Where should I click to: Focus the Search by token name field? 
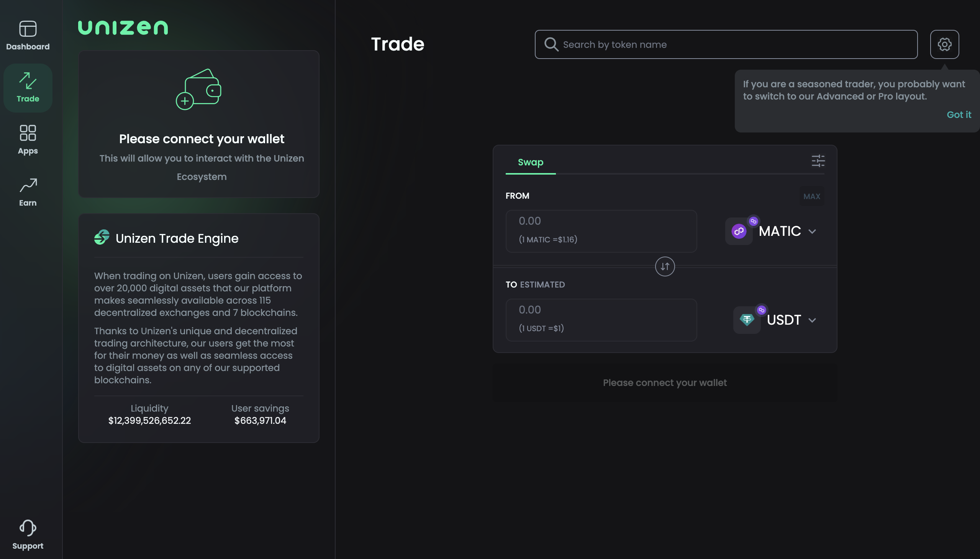click(726, 44)
